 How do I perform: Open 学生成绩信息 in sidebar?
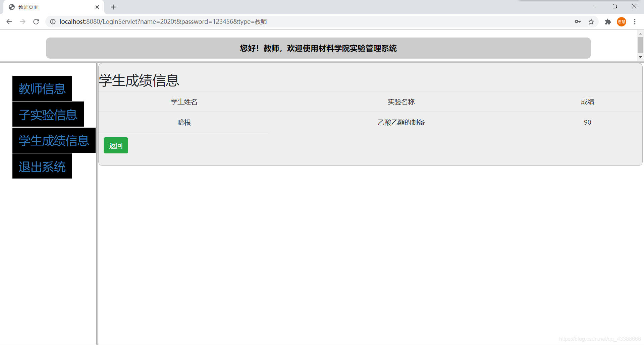[54, 140]
